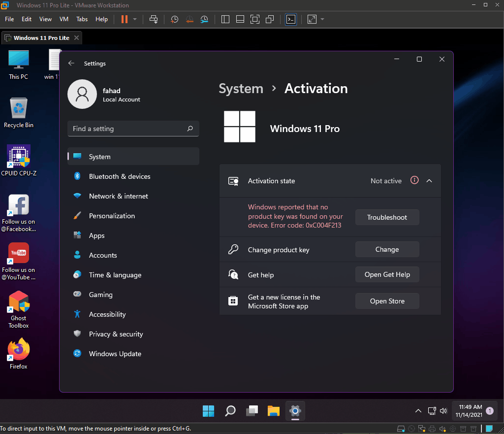This screenshot has height=434, width=504.
Task: Open Accounts settings
Action: pos(133,255)
